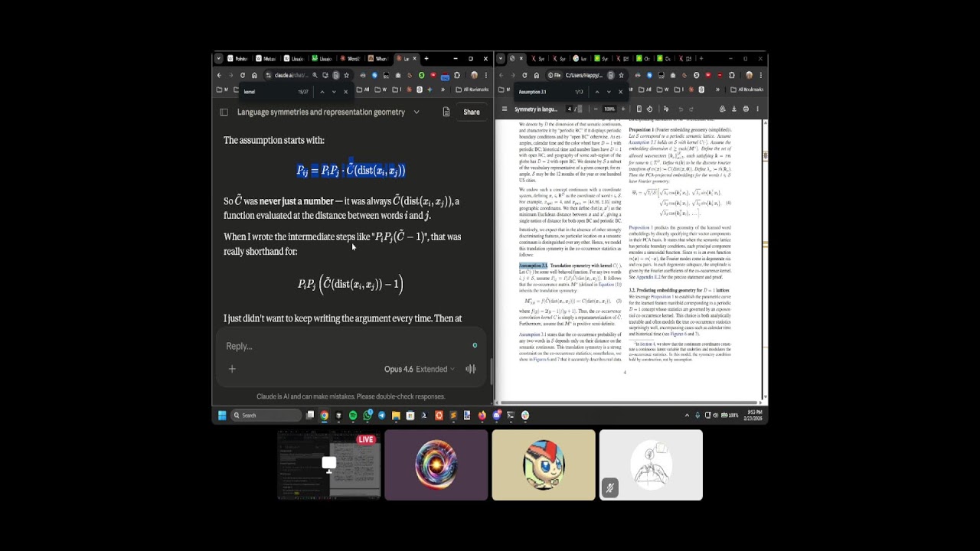Open the Opus 4.6 Extended model dropdown
980x551 pixels.
(420, 369)
